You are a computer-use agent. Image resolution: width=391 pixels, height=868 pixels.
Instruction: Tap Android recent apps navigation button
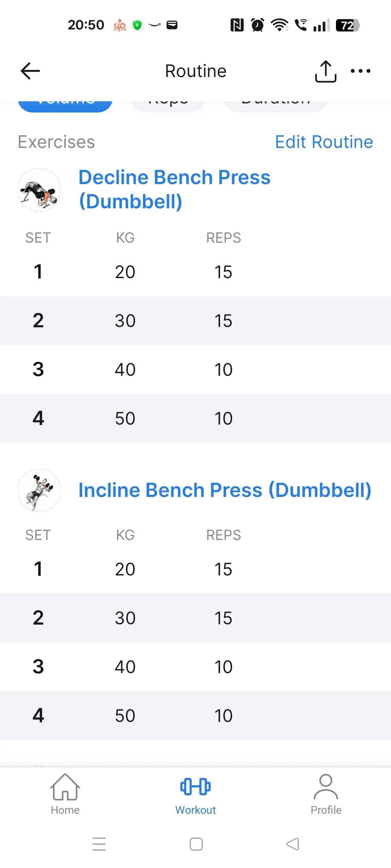pos(99,844)
